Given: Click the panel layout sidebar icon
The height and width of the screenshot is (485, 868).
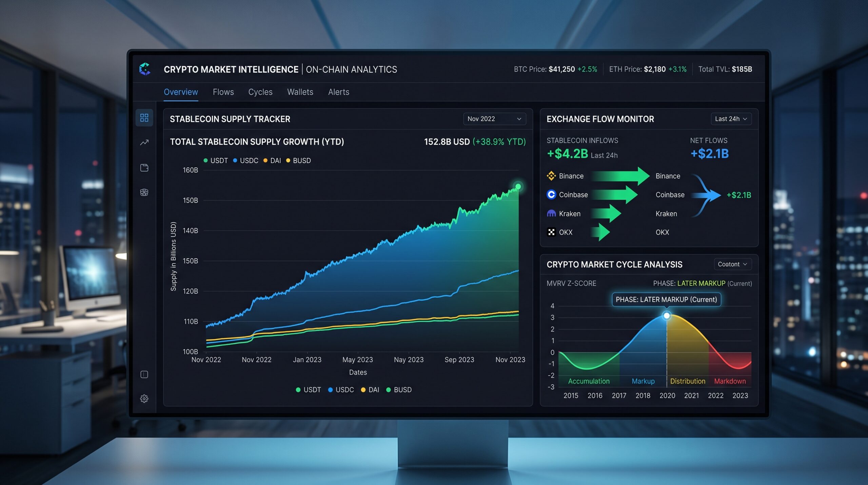Looking at the screenshot, I should coord(144,374).
